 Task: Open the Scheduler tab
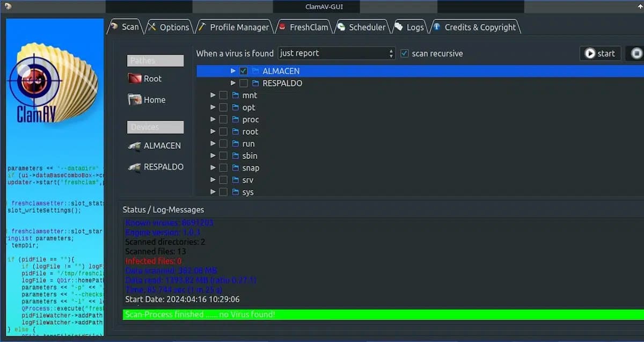coord(361,27)
